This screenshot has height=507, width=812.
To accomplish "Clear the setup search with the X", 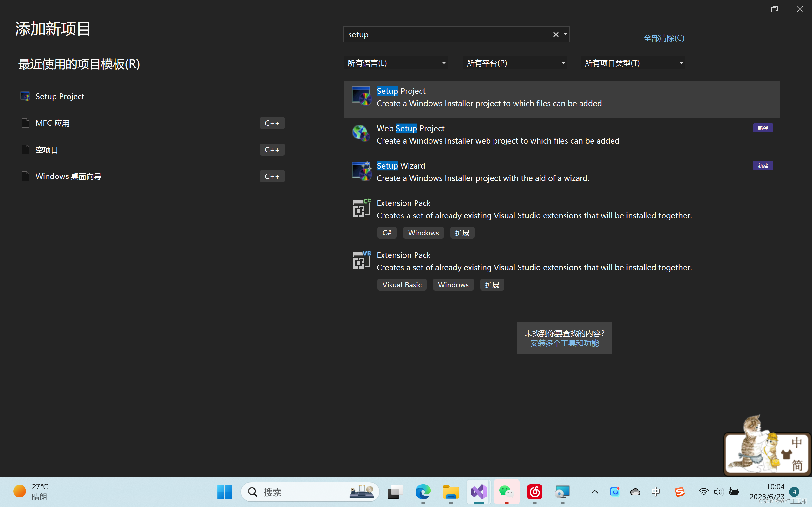I will click(556, 34).
